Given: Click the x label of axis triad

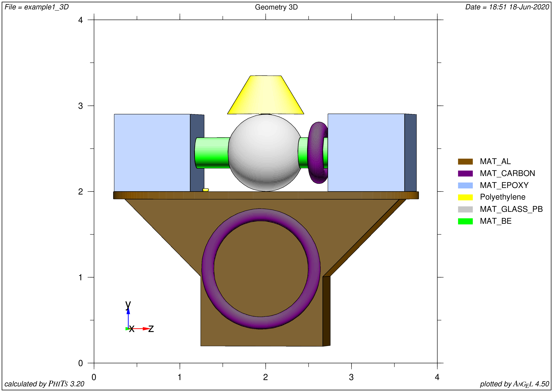Looking at the screenshot, I should 132,329.
